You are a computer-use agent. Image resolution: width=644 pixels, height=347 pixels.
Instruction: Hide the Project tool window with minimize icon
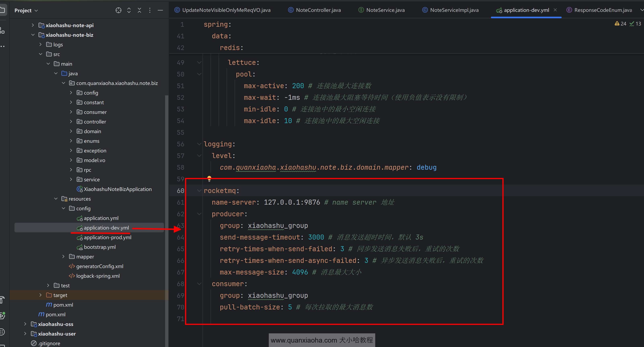pyautogui.click(x=160, y=10)
